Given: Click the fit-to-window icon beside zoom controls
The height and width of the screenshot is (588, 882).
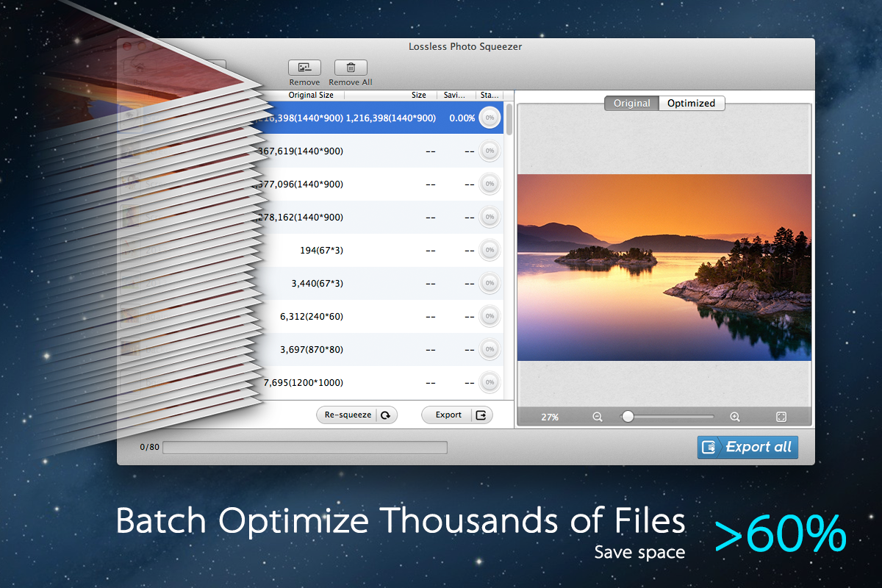Looking at the screenshot, I should [x=781, y=417].
